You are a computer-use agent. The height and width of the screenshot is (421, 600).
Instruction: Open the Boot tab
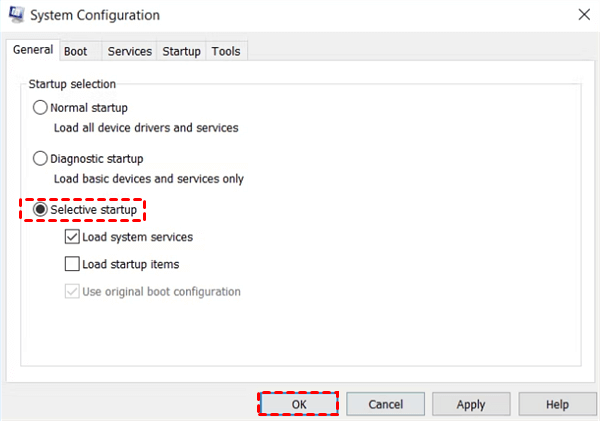(x=75, y=51)
